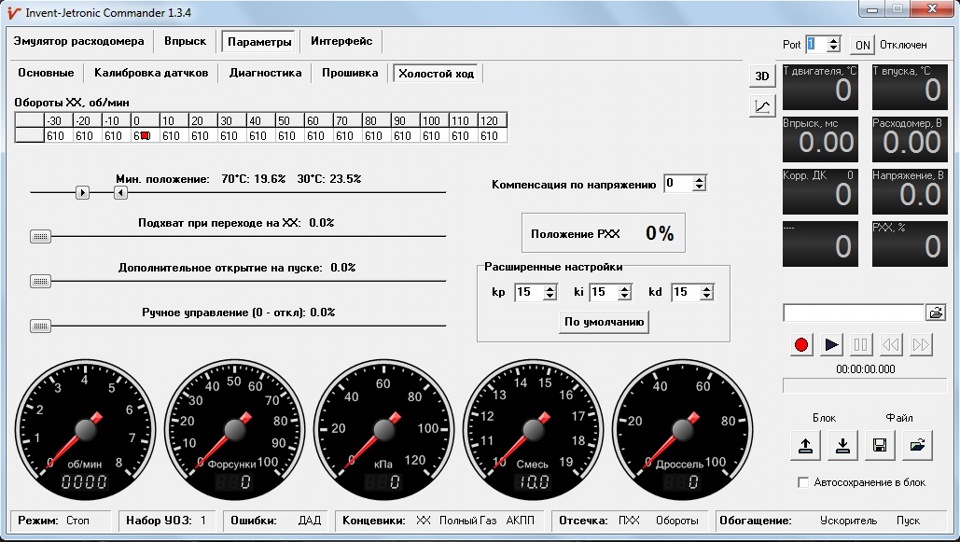
Task: Click the Полный Газ status indicator
Action: click(x=468, y=521)
